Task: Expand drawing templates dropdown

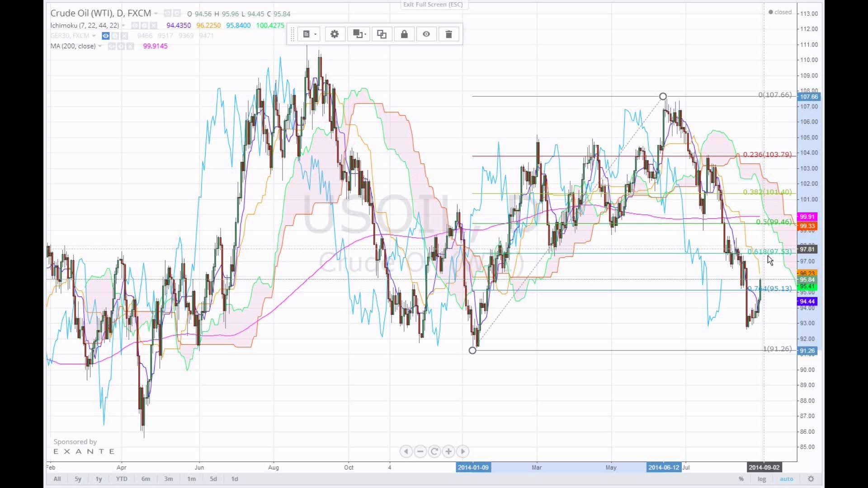Action: (309, 34)
